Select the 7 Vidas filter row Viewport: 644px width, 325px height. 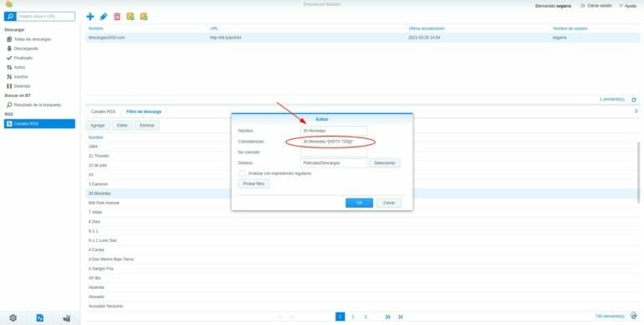pos(361,213)
